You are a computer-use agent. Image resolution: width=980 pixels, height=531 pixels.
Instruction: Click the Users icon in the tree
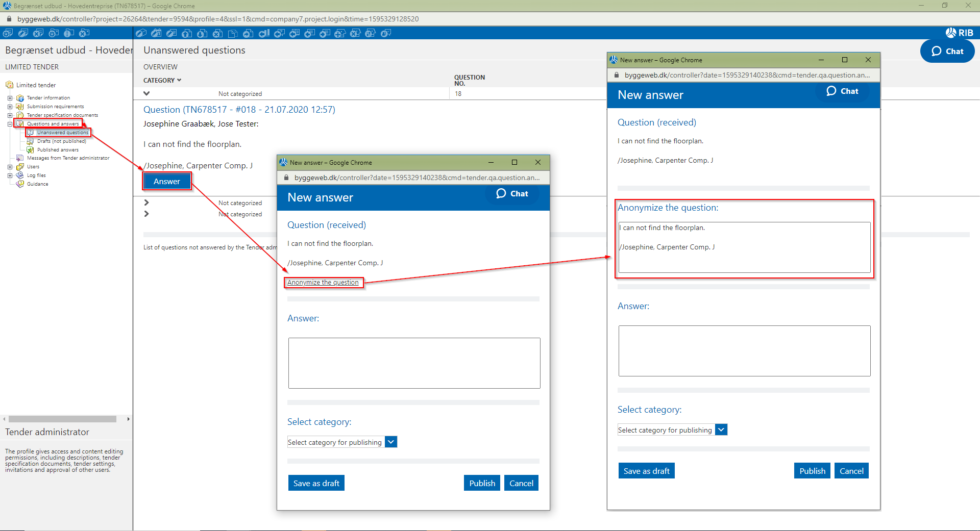pyautogui.click(x=20, y=167)
